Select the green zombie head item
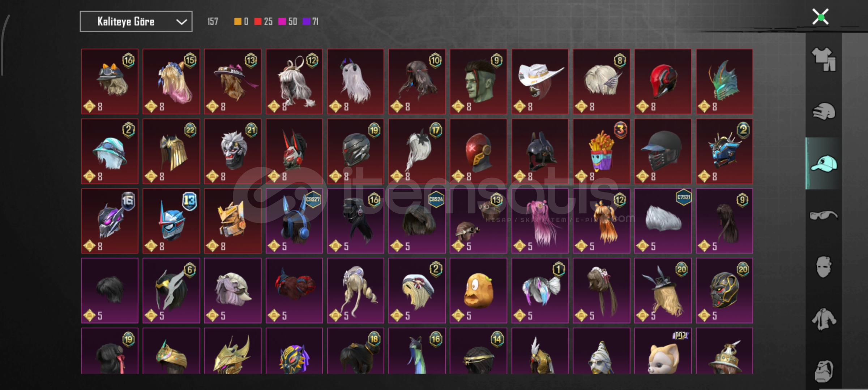The height and width of the screenshot is (390, 868). (478, 82)
